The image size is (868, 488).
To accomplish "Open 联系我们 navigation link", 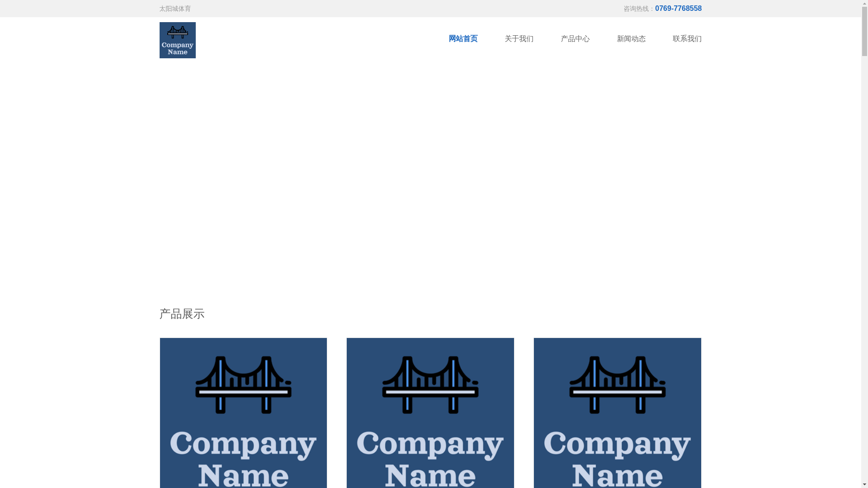I will (687, 39).
